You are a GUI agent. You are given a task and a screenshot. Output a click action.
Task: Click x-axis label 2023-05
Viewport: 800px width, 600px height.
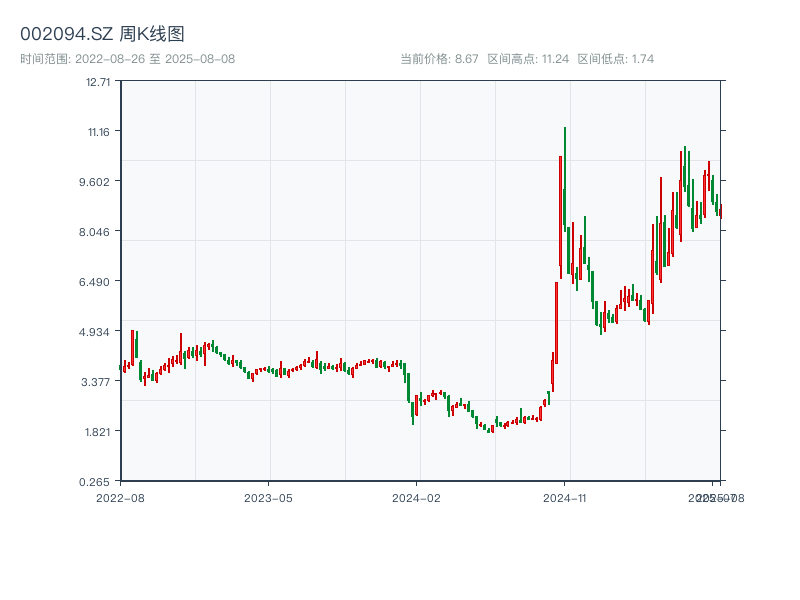(268, 498)
